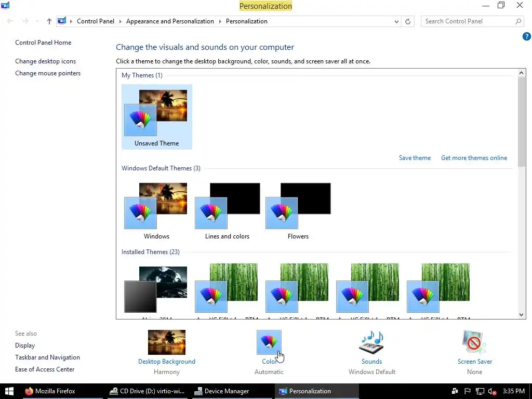Image resolution: width=532 pixels, height=399 pixels.
Task: Click the help question mark icon
Action: tap(526, 36)
